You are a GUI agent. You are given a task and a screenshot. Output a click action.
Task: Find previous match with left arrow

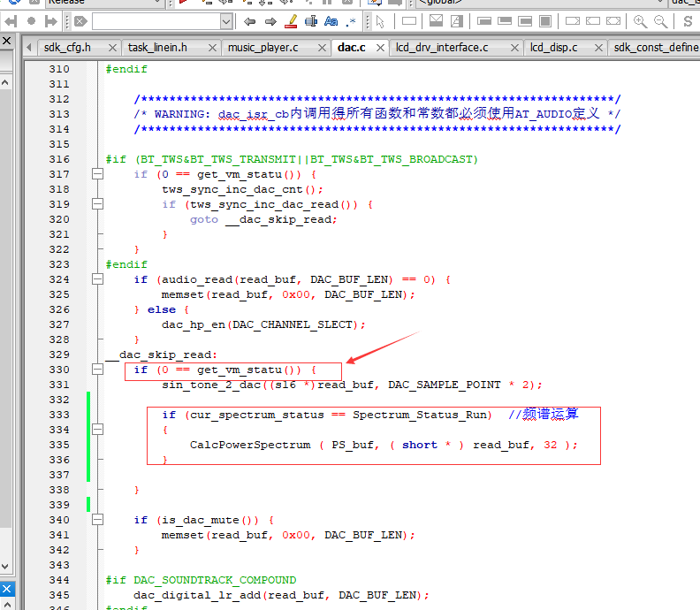pos(249,21)
